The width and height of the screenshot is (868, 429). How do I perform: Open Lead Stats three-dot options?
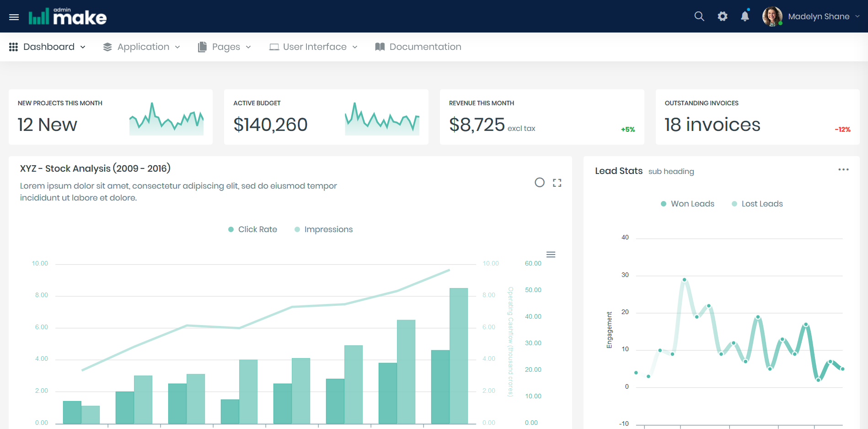pyautogui.click(x=843, y=170)
